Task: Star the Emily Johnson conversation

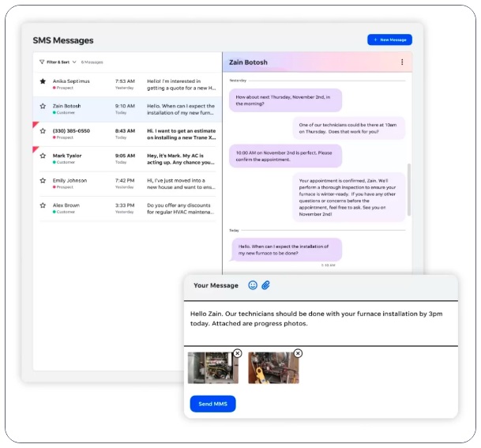Action: coord(43,181)
